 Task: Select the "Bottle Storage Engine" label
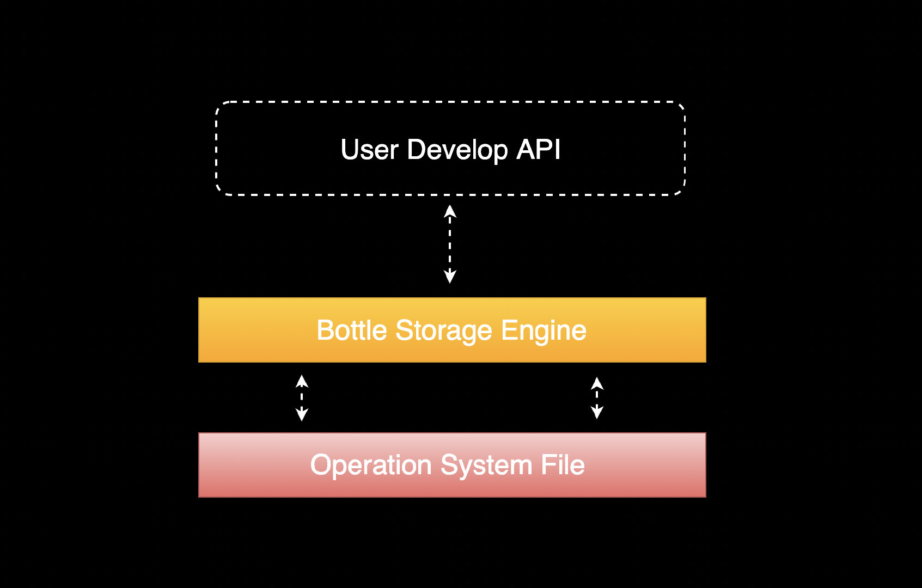[451, 330]
